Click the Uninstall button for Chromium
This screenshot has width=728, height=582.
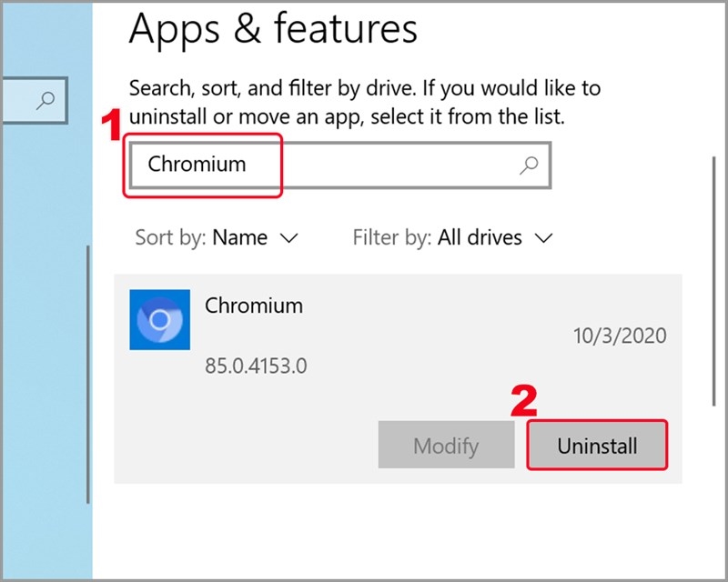[x=596, y=446]
